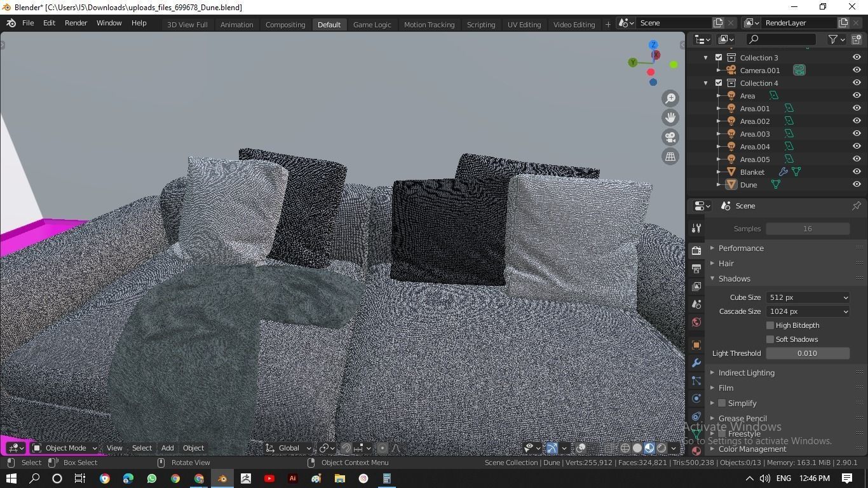Enable the Soft Shadows checkbox
Image resolution: width=868 pixels, height=488 pixels.
tap(770, 339)
